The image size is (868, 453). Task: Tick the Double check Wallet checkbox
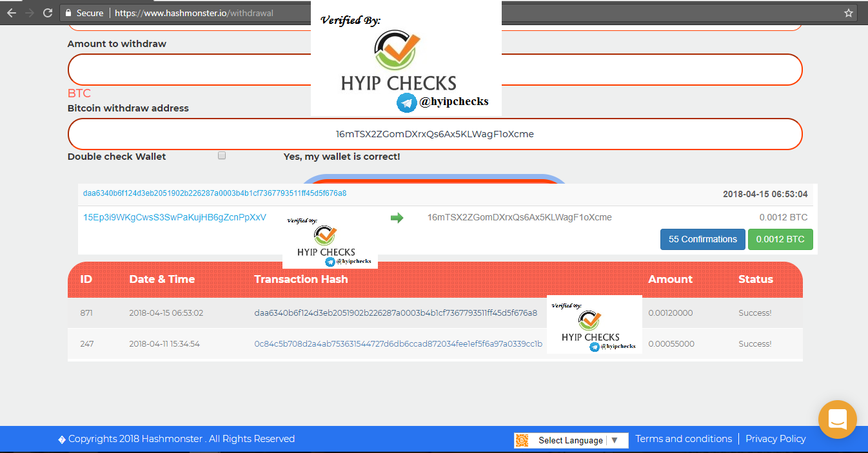(x=222, y=155)
